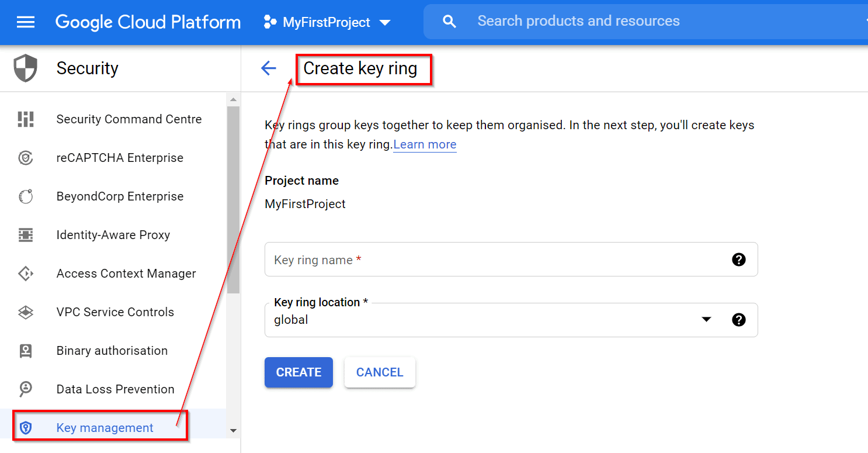This screenshot has width=868, height=453.
Task: Open the Security Command Centre icon
Action: (x=26, y=119)
